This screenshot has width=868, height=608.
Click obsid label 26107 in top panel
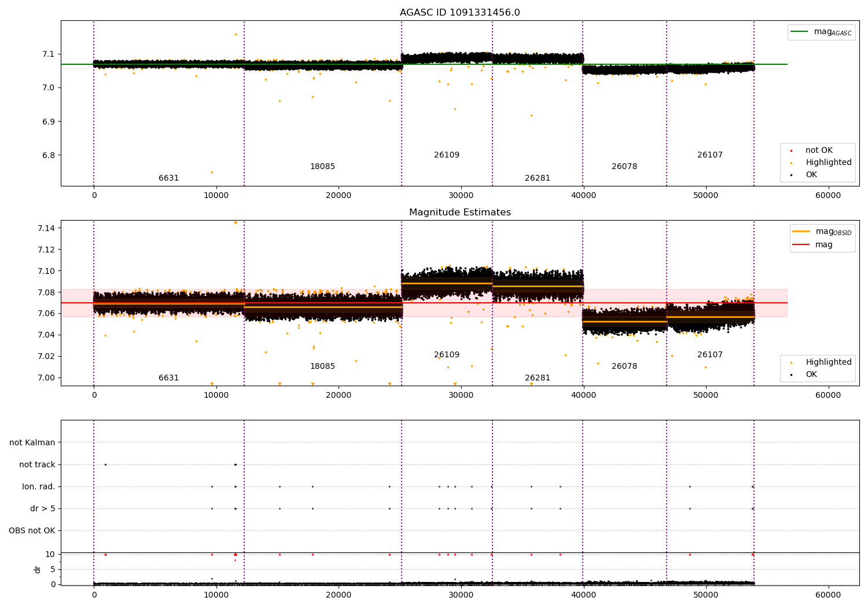pos(710,155)
